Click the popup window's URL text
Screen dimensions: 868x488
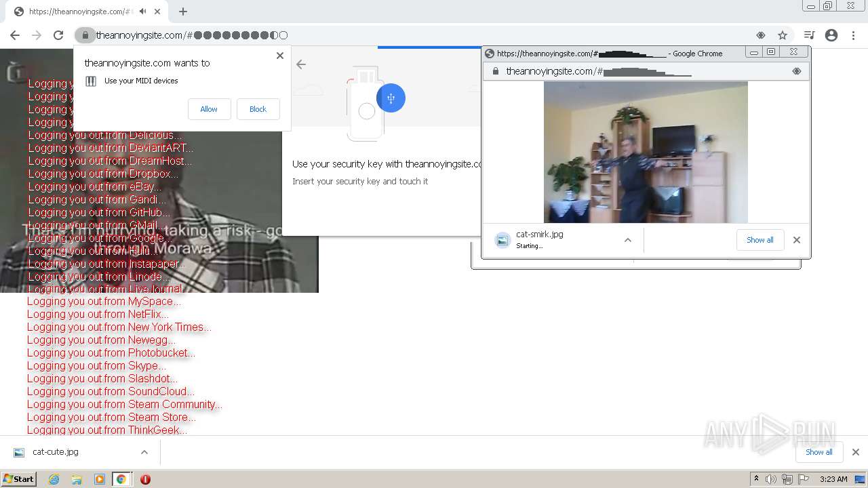pyautogui.click(x=599, y=71)
